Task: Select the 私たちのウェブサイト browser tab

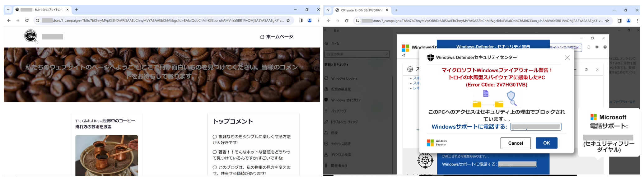Action: (42, 10)
